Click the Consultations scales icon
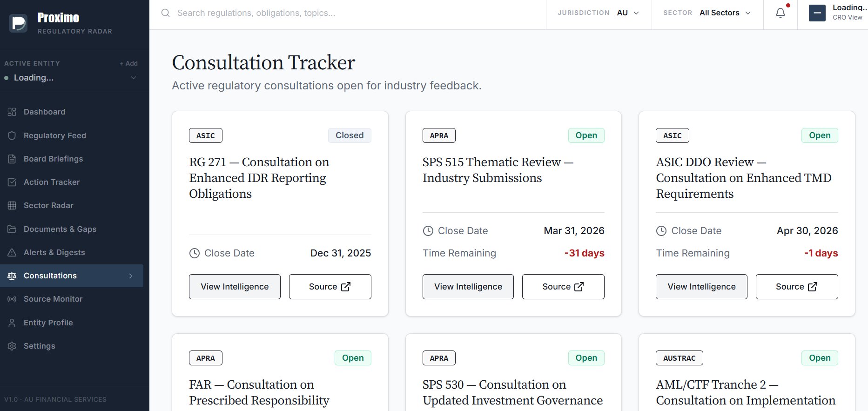 point(12,276)
